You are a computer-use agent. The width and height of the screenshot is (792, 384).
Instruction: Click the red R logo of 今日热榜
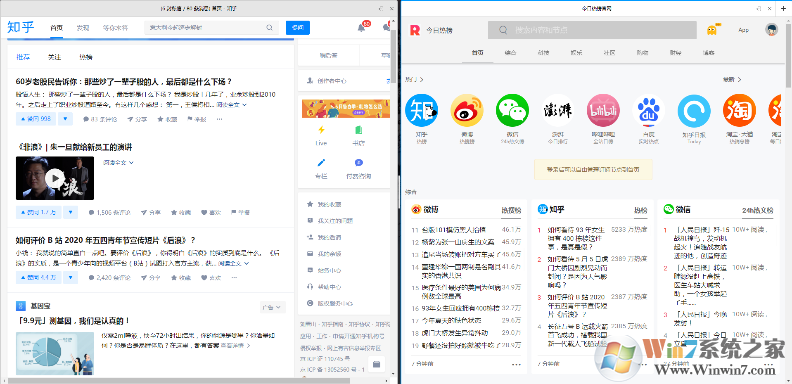[415, 30]
